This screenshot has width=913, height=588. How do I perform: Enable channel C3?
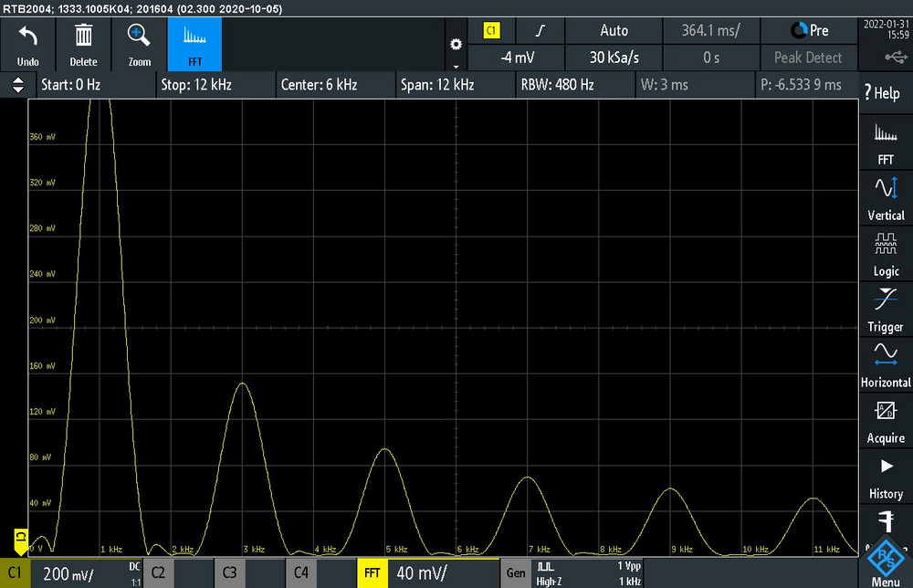[229, 572]
